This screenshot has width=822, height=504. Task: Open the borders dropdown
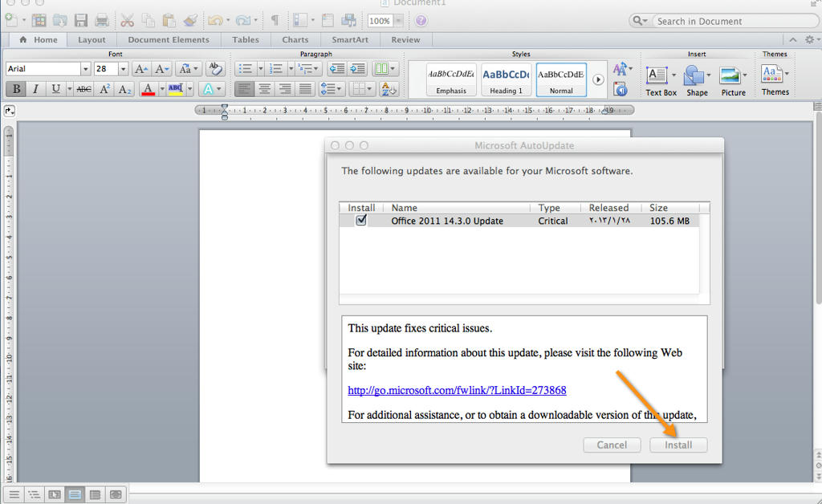coord(362,89)
